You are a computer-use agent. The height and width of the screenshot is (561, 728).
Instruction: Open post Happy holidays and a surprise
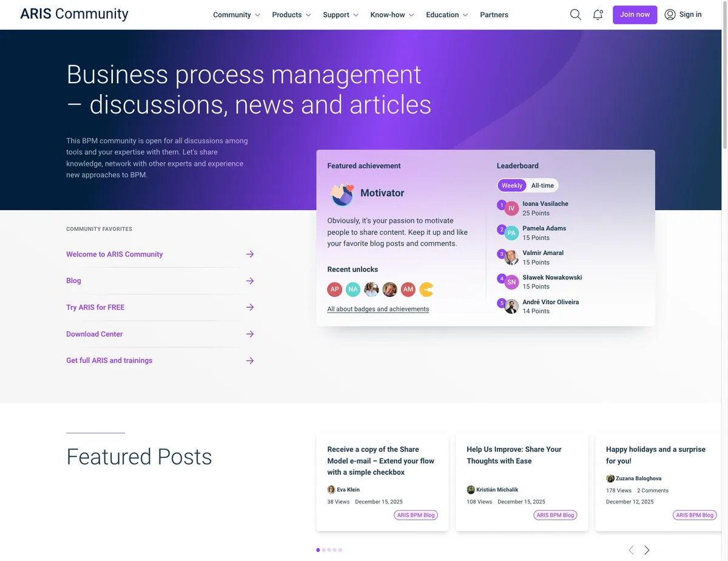(x=656, y=455)
